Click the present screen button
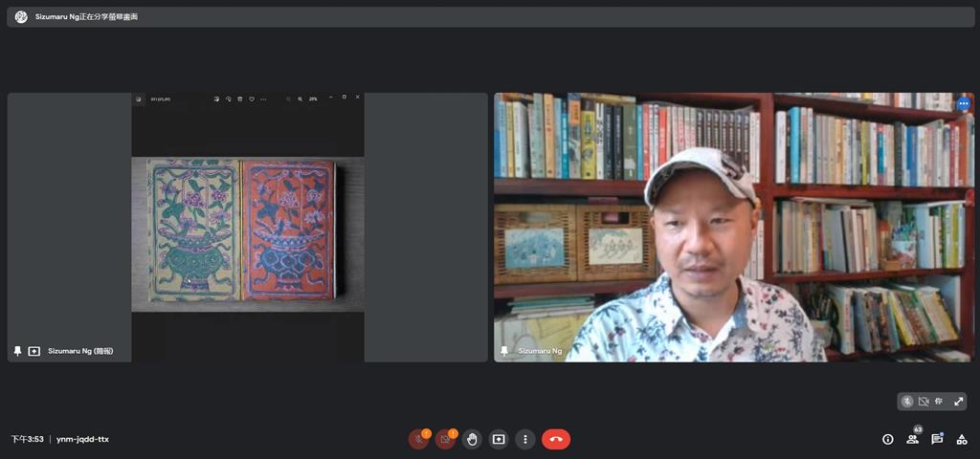Screen dimensions: 980x459 pyautogui.click(x=499, y=439)
